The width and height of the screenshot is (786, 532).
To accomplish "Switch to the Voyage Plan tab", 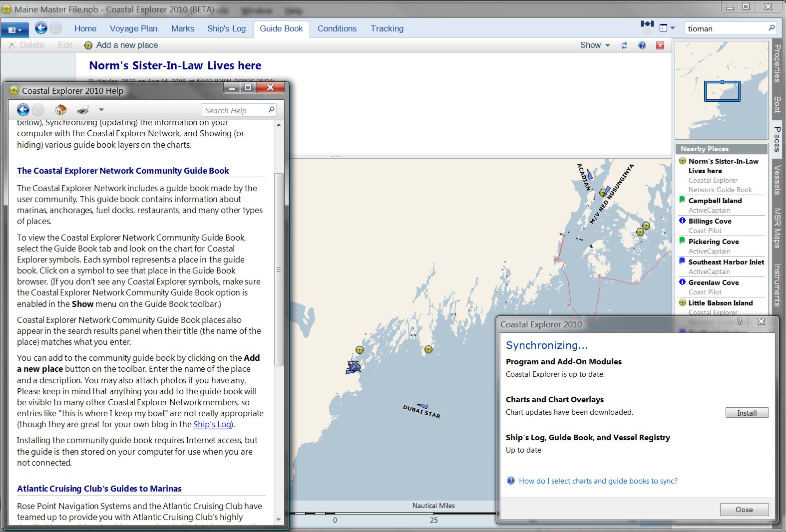I will point(133,28).
